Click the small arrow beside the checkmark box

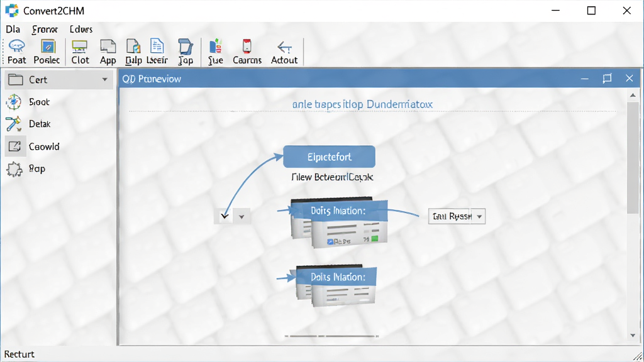click(241, 216)
